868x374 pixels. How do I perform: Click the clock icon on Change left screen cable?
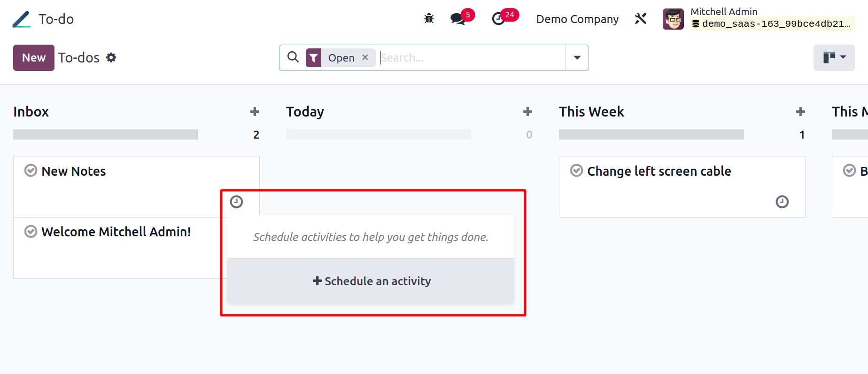pyautogui.click(x=782, y=202)
